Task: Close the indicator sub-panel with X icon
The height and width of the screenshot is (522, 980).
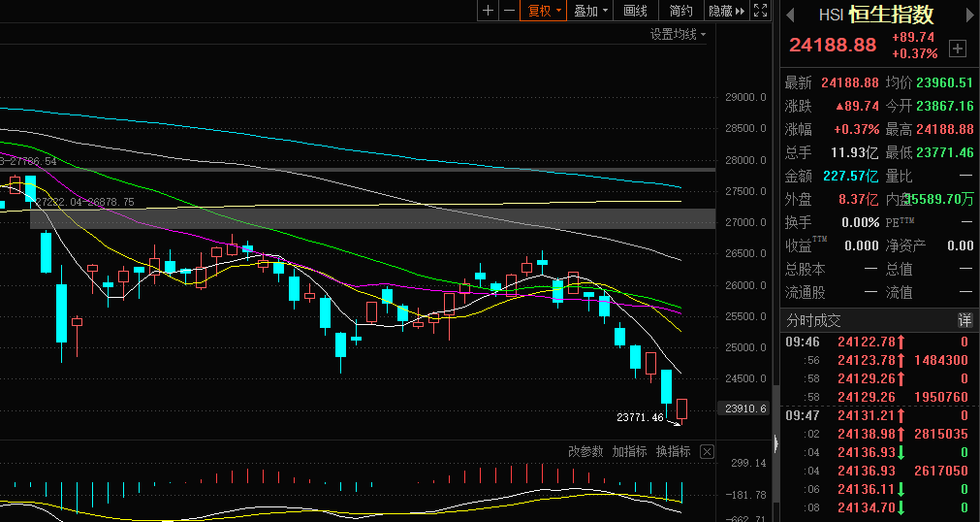Action: coord(707,452)
